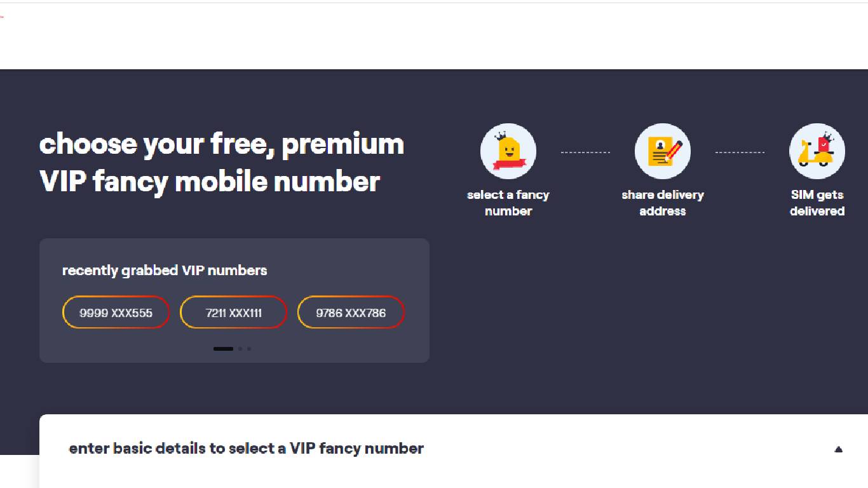Click the 'SIM gets delivered' step label
868x488 pixels.
tap(817, 203)
